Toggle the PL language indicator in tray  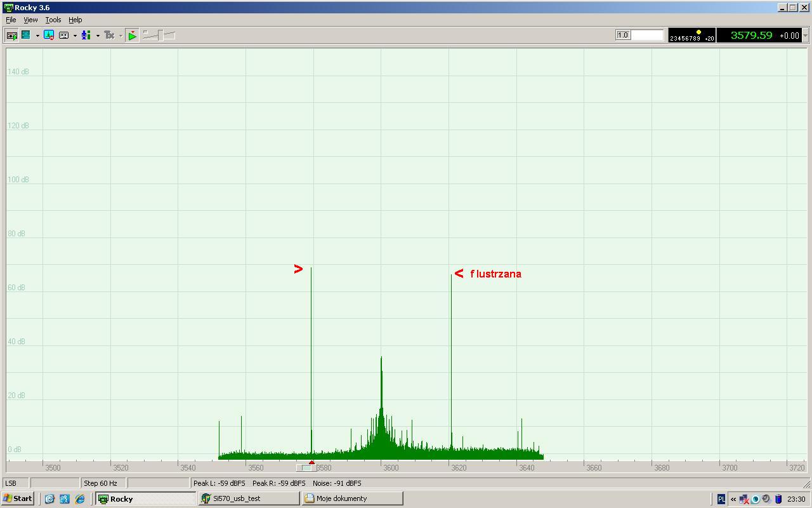721,499
